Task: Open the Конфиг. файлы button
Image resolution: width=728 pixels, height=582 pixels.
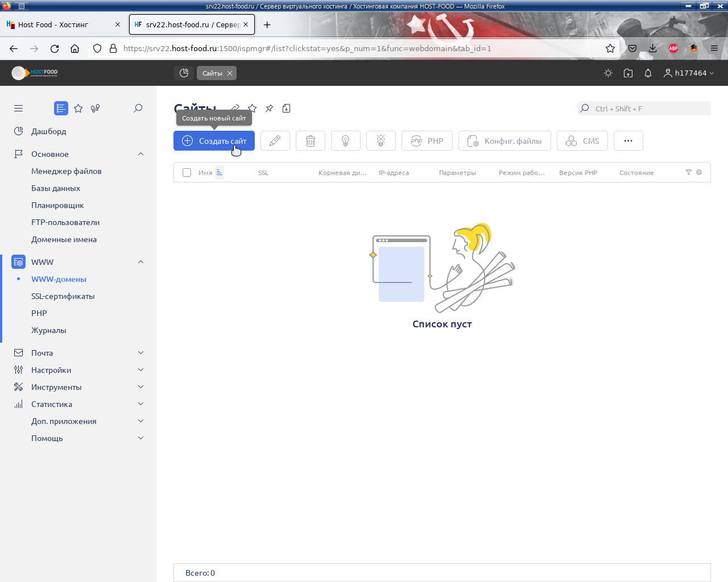Action: coord(504,141)
